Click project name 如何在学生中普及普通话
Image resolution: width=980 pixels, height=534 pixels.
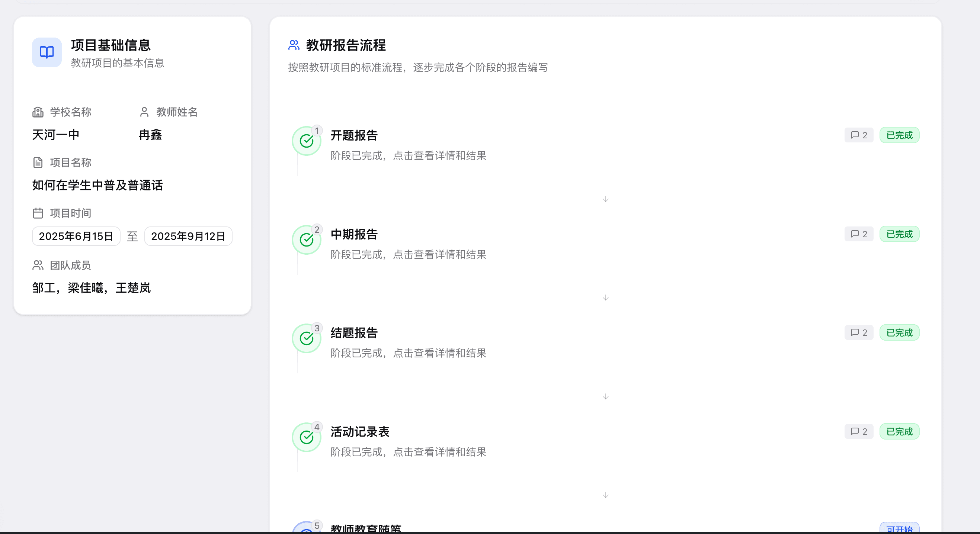pos(97,185)
